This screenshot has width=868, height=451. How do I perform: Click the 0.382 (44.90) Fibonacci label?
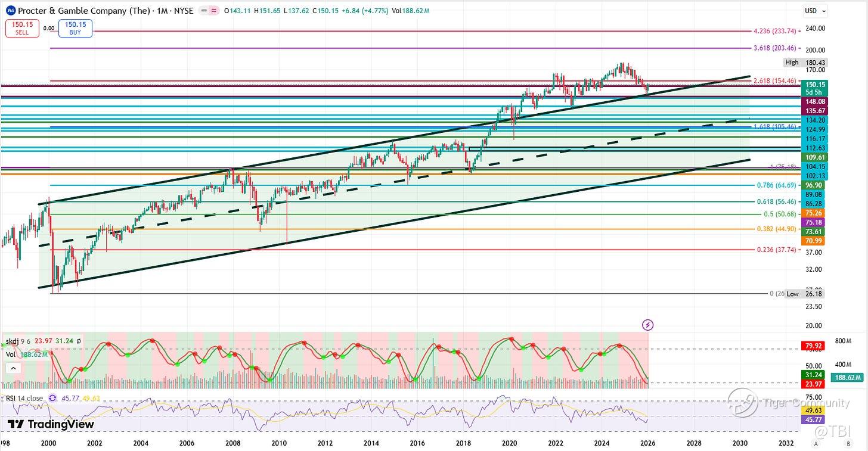pyautogui.click(x=777, y=229)
